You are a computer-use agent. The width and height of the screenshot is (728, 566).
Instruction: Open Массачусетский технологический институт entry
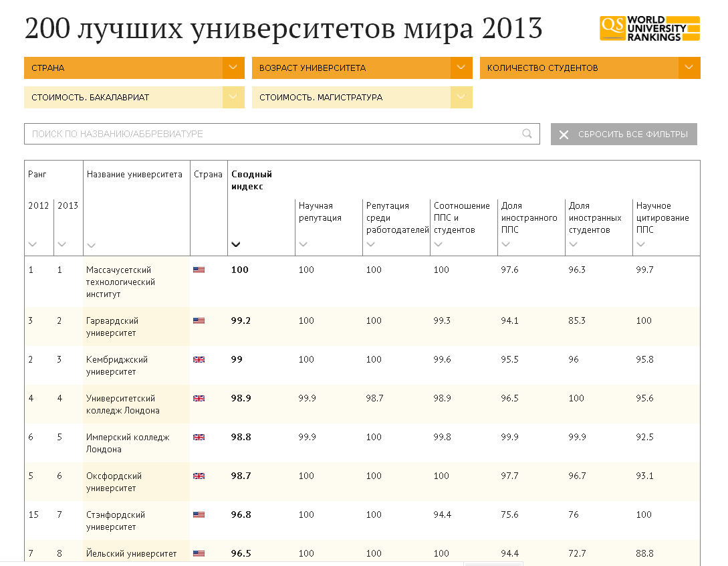click(x=120, y=282)
